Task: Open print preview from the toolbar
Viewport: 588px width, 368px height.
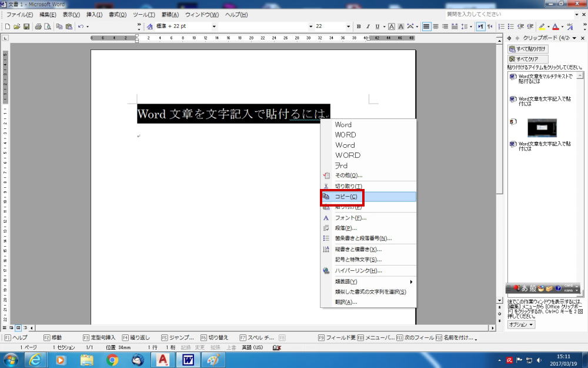Action: pos(48,26)
